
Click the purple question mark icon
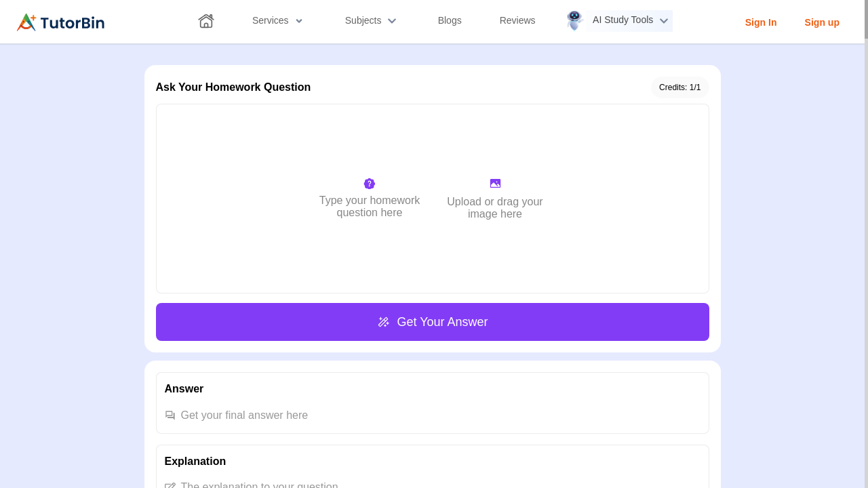click(370, 184)
